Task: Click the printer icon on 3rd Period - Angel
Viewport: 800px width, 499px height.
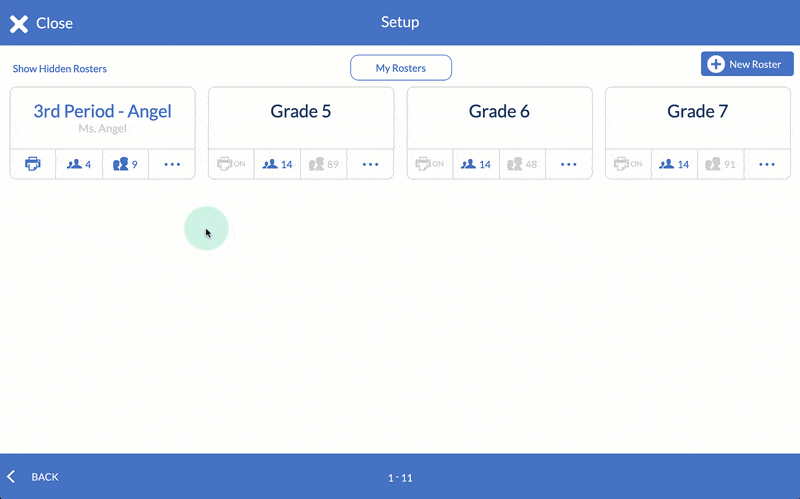Action: coord(33,164)
